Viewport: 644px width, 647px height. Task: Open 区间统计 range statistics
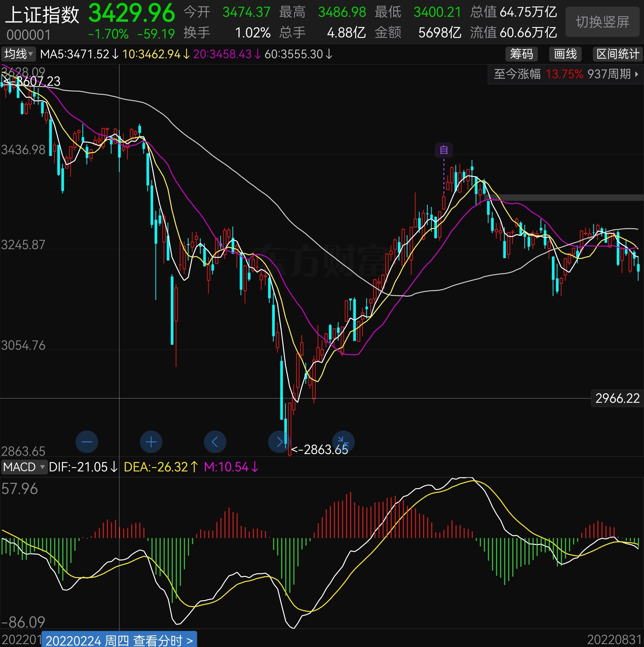[x=618, y=54]
